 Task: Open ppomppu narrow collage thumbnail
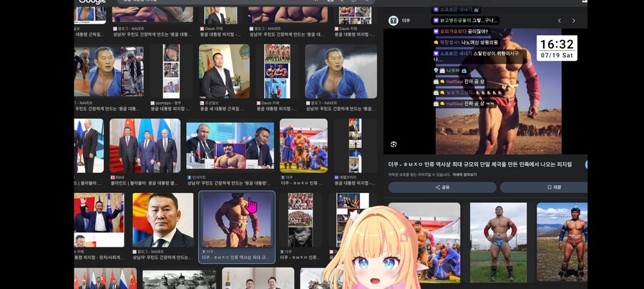click(x=171, y=72)
